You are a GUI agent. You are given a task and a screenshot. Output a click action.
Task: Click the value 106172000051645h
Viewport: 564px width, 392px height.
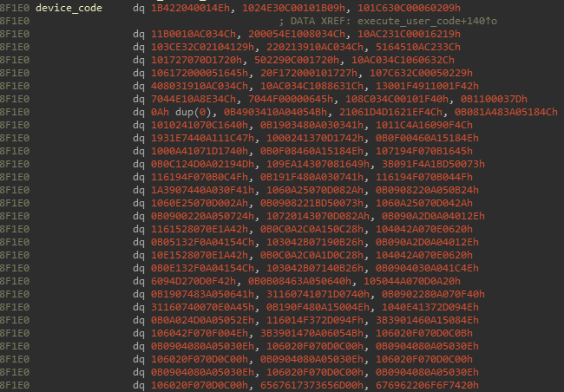tap(200, 73)
